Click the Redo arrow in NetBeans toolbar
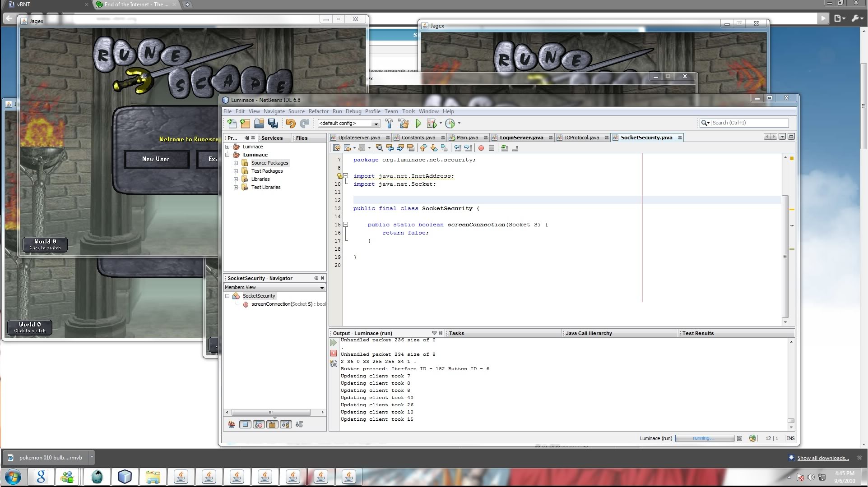This screenshot has width=868, height=487. click(305, 123)
